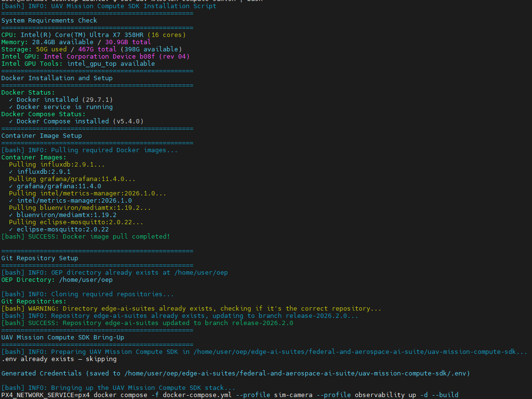This screenshot has width=532, height=399.
Task: Select 'Pulling grafana/grafana:11.4.0...' line
Action: pos(73,179)
